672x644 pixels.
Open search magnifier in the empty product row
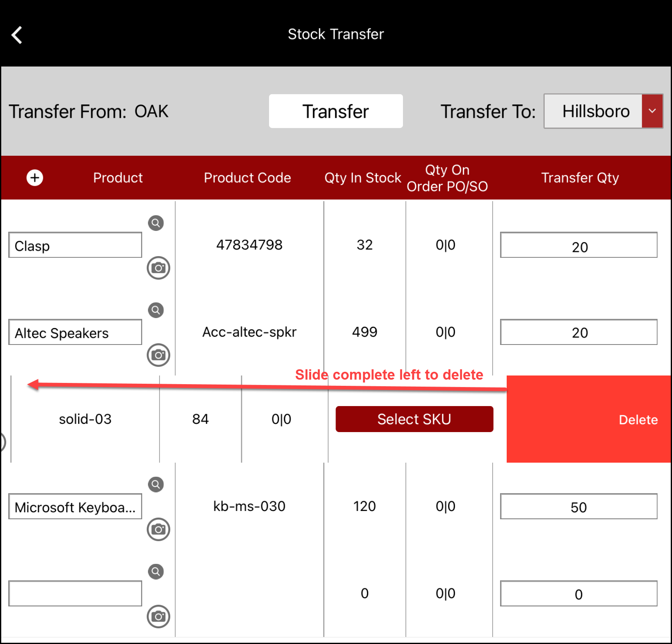pos(156,571)
